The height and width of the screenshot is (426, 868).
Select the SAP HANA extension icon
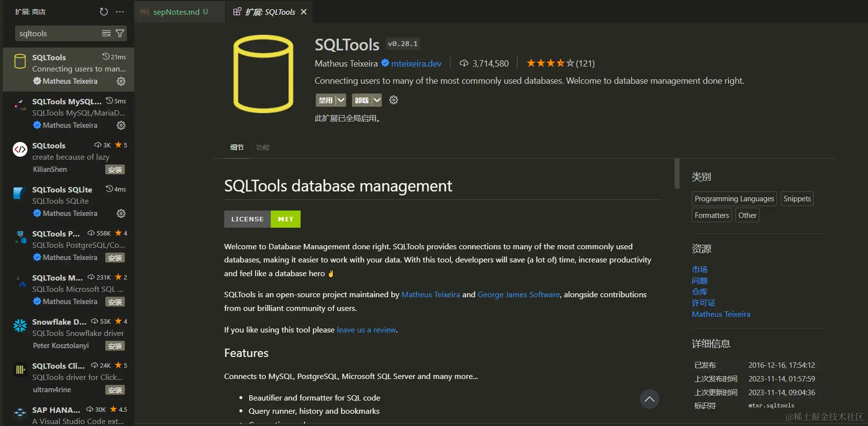(x=20, y=414)
